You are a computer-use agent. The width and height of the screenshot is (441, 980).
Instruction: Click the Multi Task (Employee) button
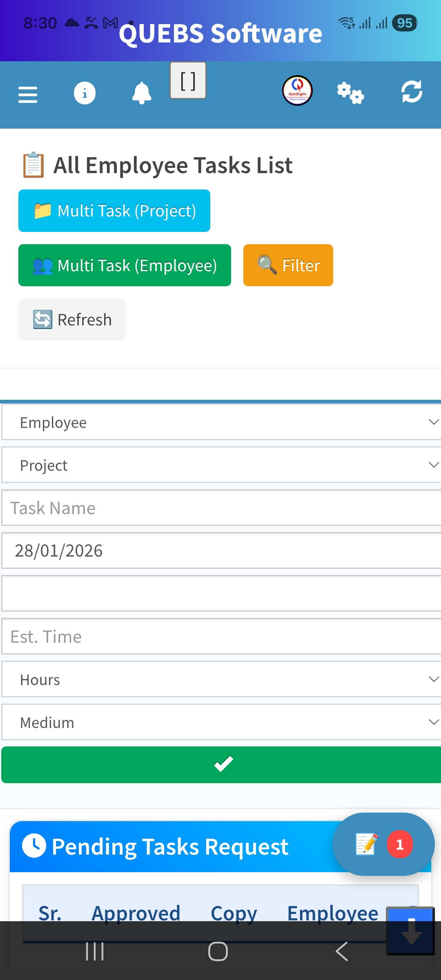tap(125, 265)
